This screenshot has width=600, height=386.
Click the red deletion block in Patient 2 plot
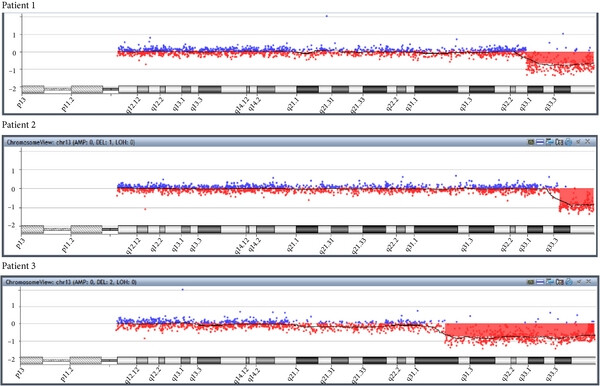click(576, 196)
